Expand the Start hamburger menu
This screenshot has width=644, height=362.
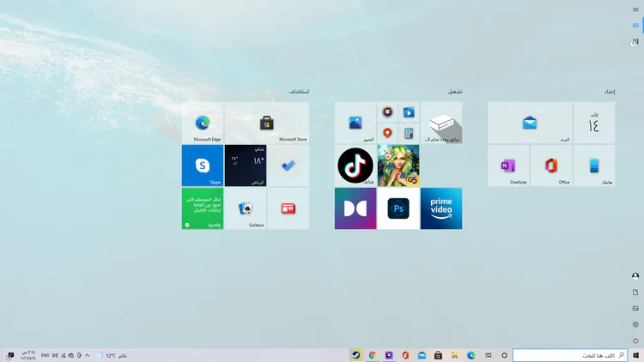pyautogui.click(x=635, y=9)
